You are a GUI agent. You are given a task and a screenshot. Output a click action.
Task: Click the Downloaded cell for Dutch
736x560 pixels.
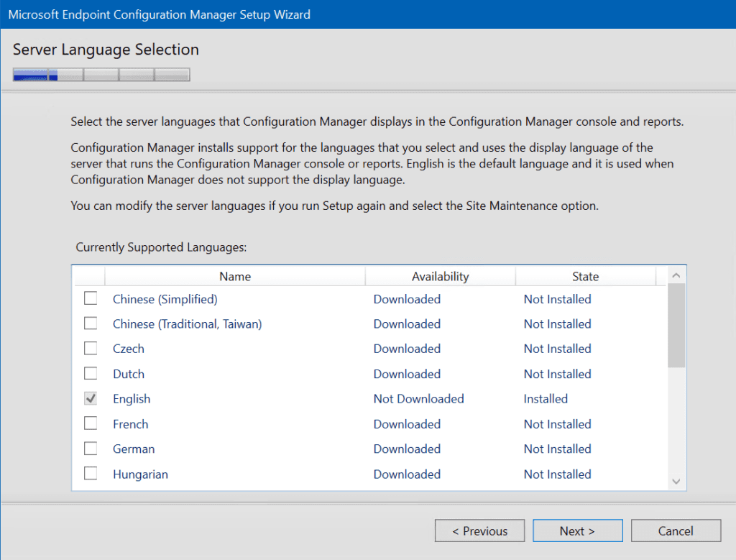407,374
